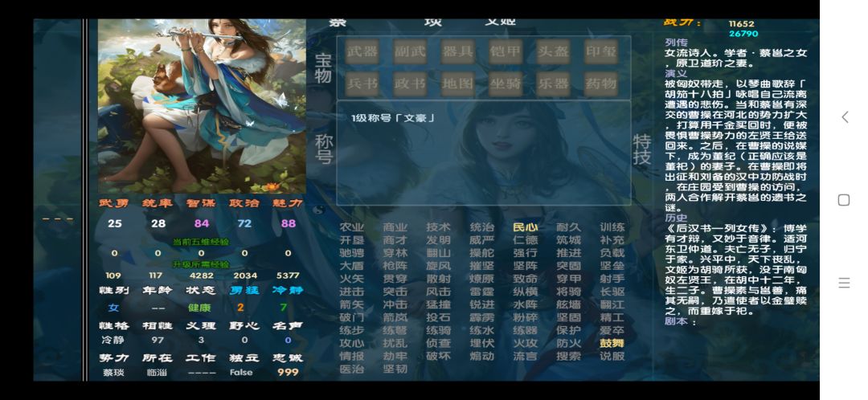Image resolution: width=868 pixels, height=400 pixels.
Task: Select the 药物 treasure slot
Action: (600, 84)
